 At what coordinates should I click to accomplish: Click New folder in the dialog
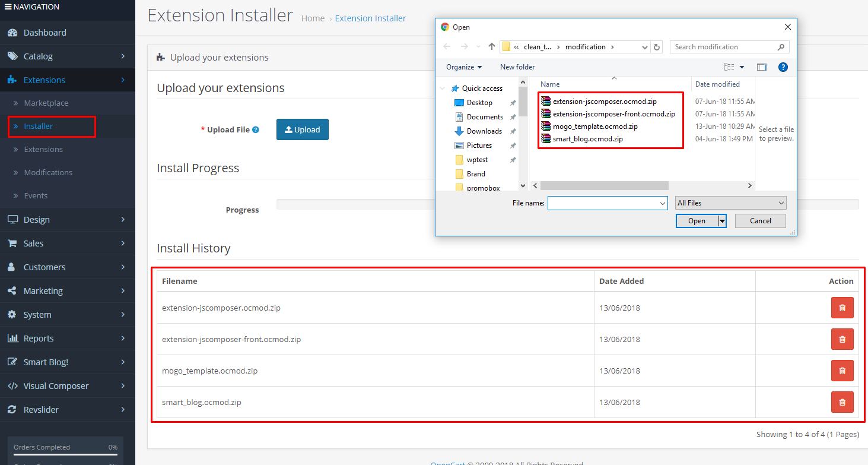click(517, 67)
